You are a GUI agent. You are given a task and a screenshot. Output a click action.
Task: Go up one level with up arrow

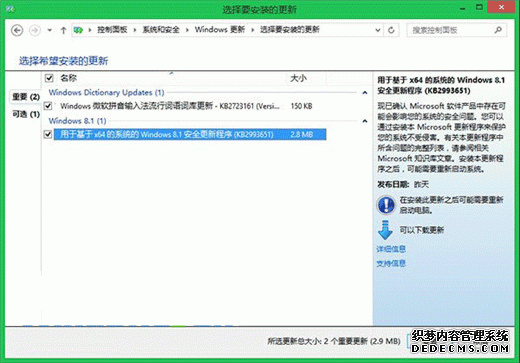point(63,30)
